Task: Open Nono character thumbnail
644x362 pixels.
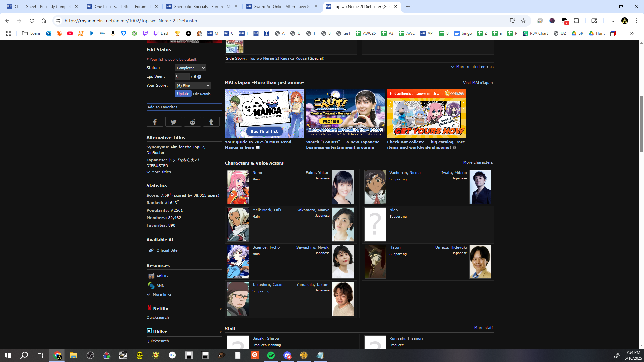Action: click(x=238, y=187)
